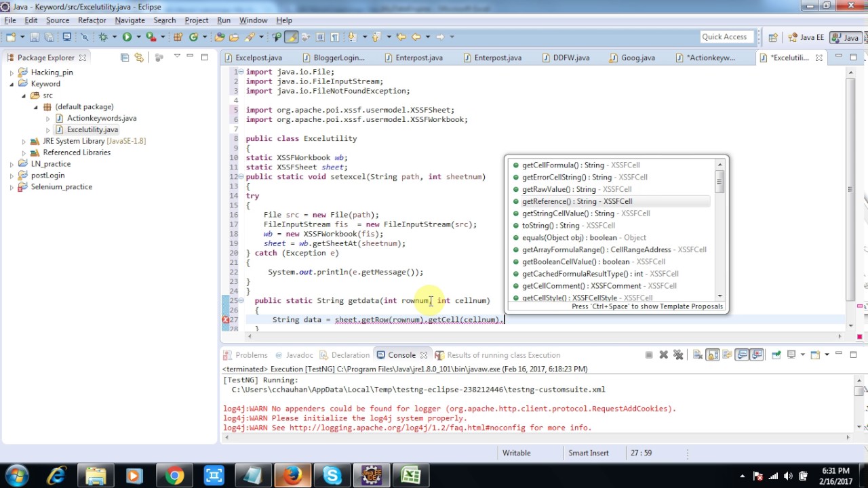The height and width of the screenshot is (488, 868).
Task: Click the New Java Class icon
Action: pyautogui.click(x=193, y=37)
